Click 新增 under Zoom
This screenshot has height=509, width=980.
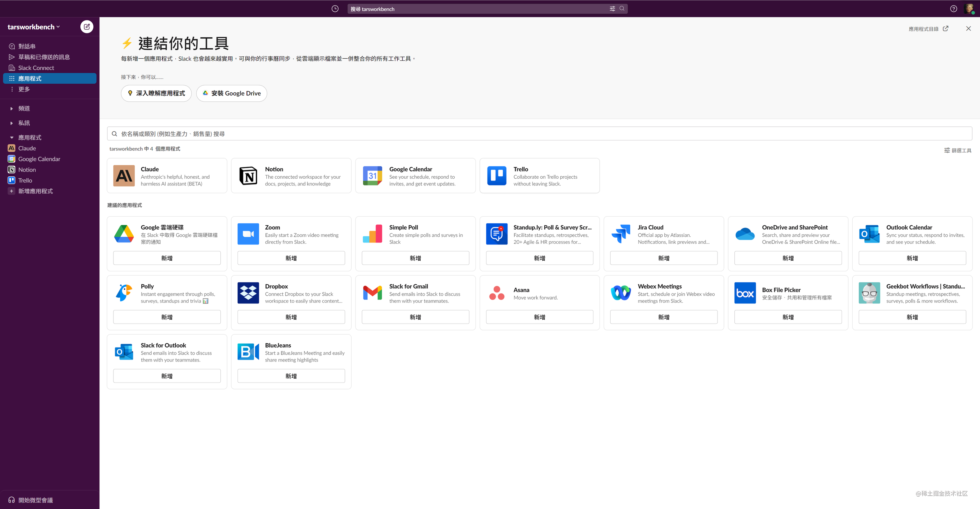291,258
